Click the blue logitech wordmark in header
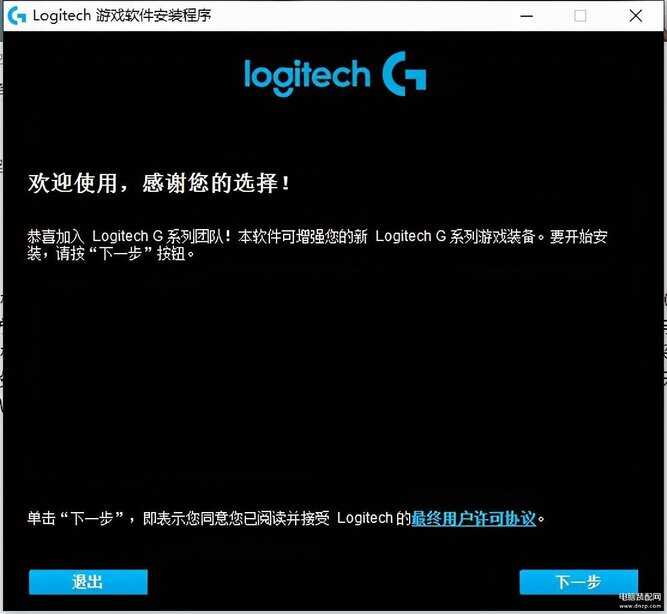This screenshot has width=667, height=614. point(307,77)
